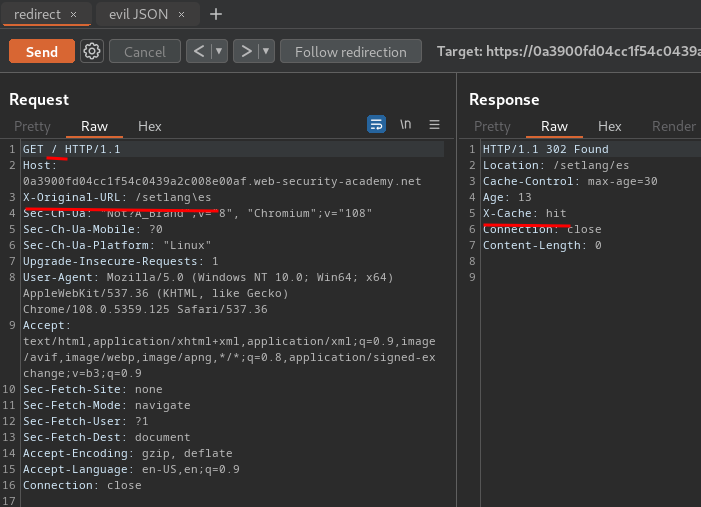
Task: Click the User-Agent Mozilla/5.0 line
Action: click(x=208, y=277)
